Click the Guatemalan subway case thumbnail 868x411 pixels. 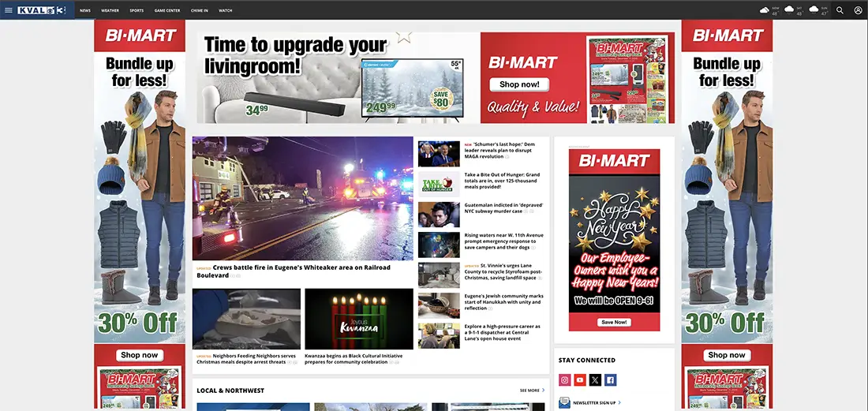tap(439, 215)
